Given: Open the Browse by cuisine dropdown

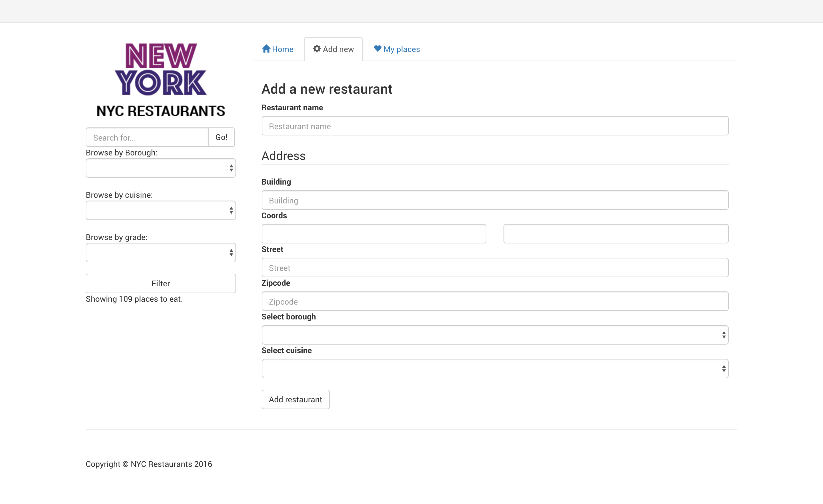Looking at the screenshot, I should 161,210.
